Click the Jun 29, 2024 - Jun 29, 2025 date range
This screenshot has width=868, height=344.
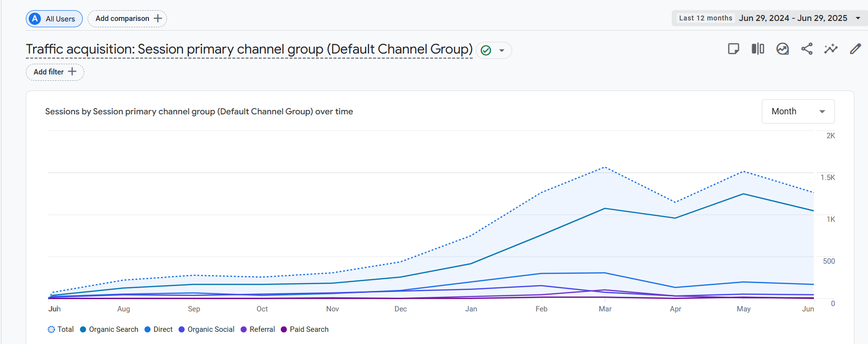tap(793, 18)
